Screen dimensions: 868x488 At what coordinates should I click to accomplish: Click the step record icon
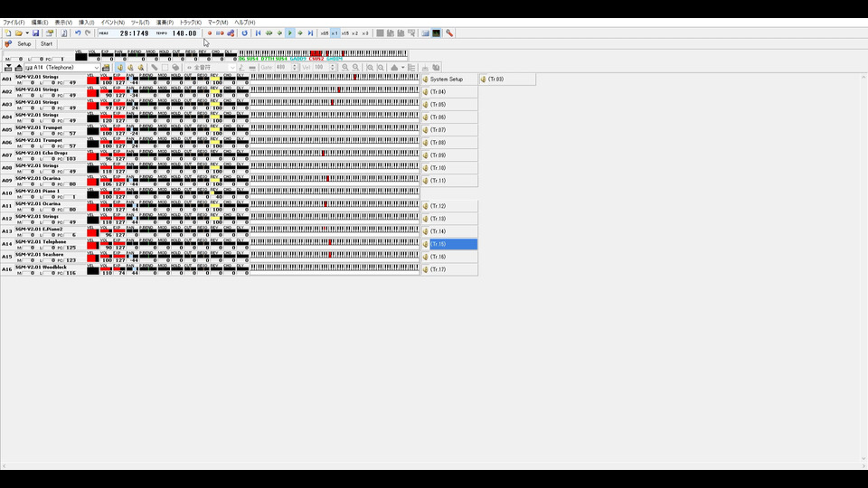point(220,33)
